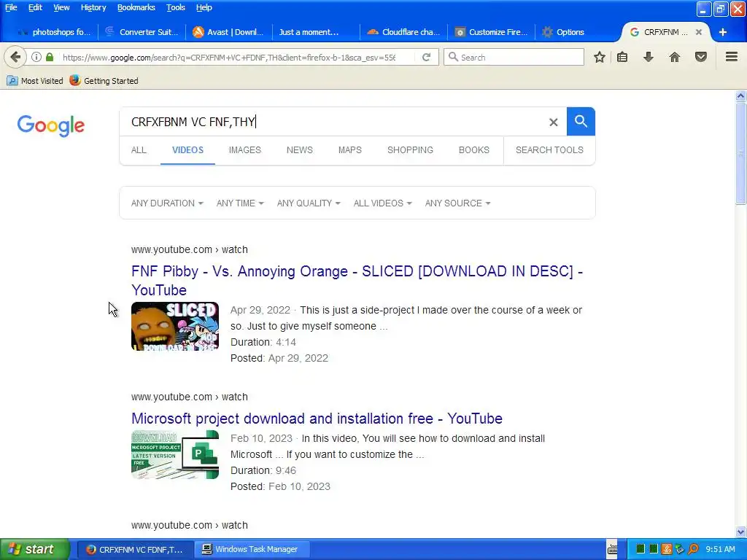Open Search Tools options

(549, 150)
